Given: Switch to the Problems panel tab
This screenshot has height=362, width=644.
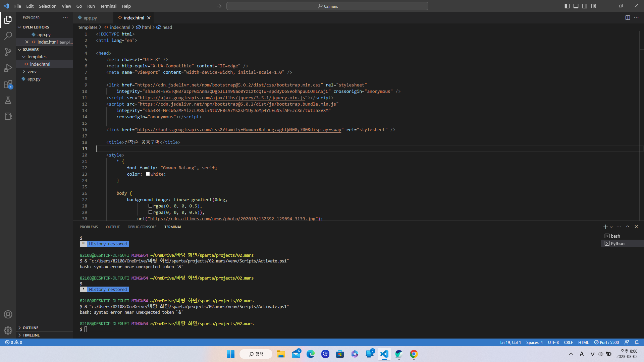Looking at the screenshot, I should 89,227.
